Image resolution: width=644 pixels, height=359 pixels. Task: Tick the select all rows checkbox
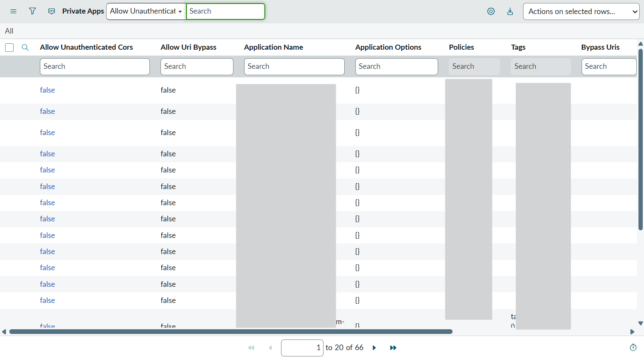(9, 48)
